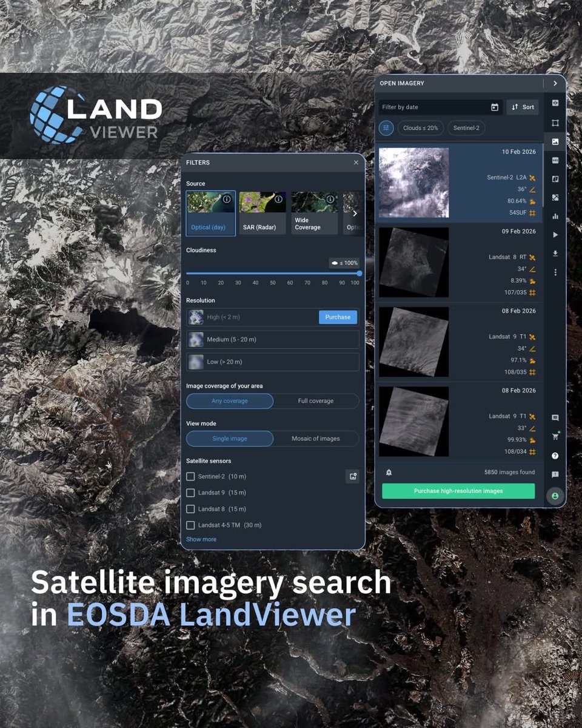The width and height of the screenshot is (582, 728).
Task: Open the calendar next to Filter by date
Action: click(495, 107)
